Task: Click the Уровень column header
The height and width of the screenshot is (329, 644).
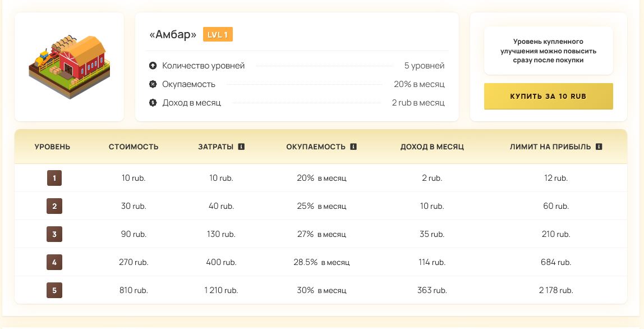Action: (52, 147)
